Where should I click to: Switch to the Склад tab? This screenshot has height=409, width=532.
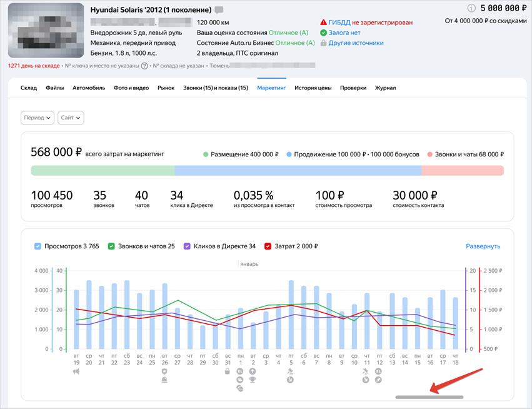29,88
